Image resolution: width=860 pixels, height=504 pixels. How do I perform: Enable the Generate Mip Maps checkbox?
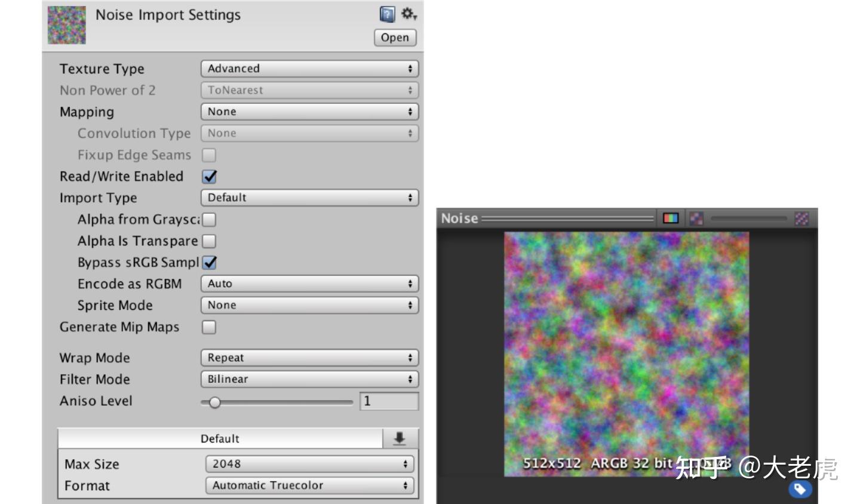point(209,327)
